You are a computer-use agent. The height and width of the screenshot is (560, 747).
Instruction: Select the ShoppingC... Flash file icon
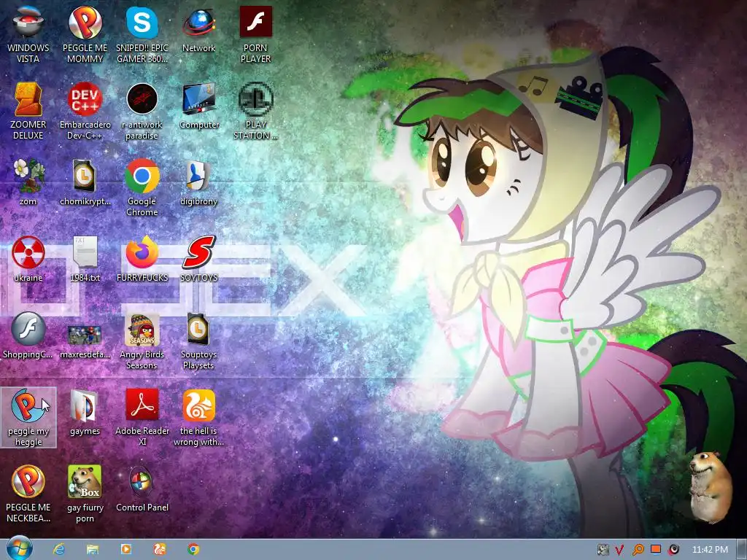[28, 335]
